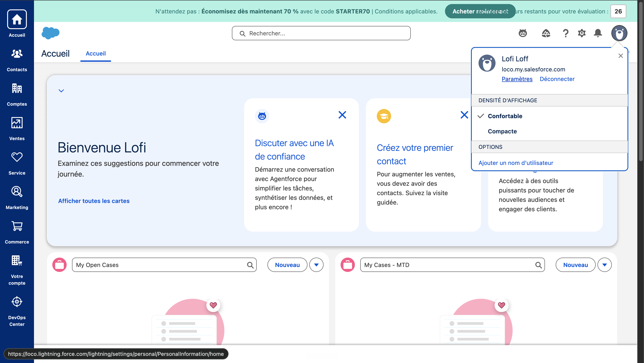Click the Lofi Loff name in popup
644x363 pixels.
pos(515,59)
